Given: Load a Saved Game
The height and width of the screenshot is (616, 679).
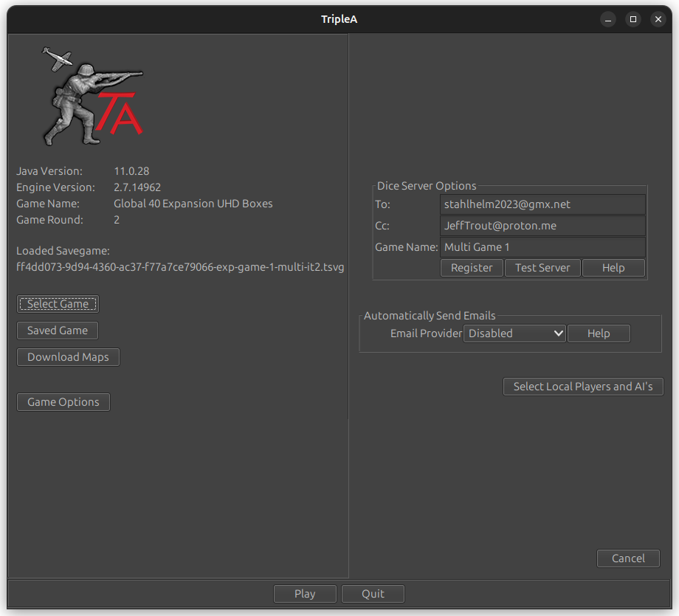Looking at the screenshot, I should (57, 330).
